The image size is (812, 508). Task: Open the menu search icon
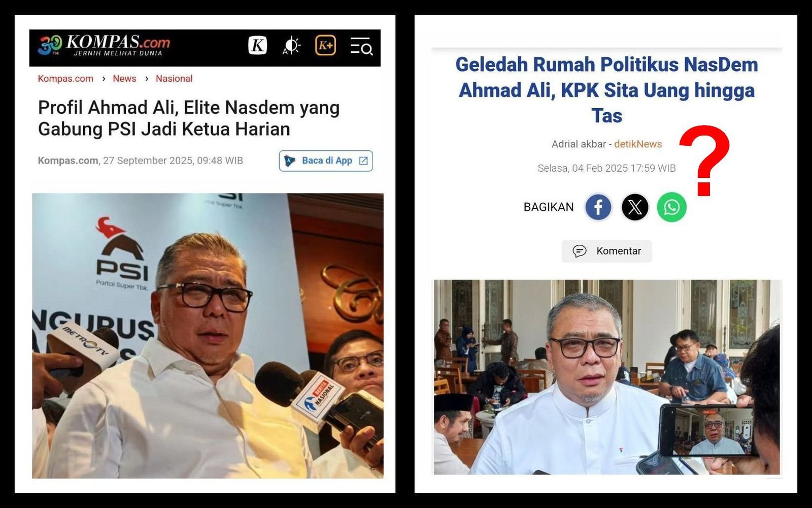361,46
